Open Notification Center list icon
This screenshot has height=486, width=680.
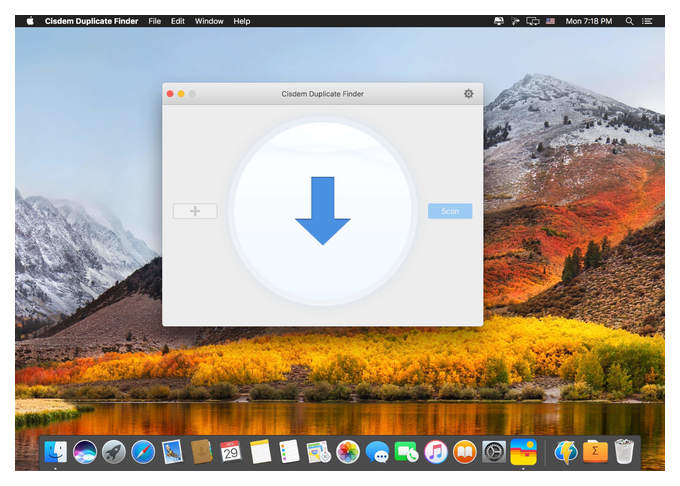tap(647, 21)
